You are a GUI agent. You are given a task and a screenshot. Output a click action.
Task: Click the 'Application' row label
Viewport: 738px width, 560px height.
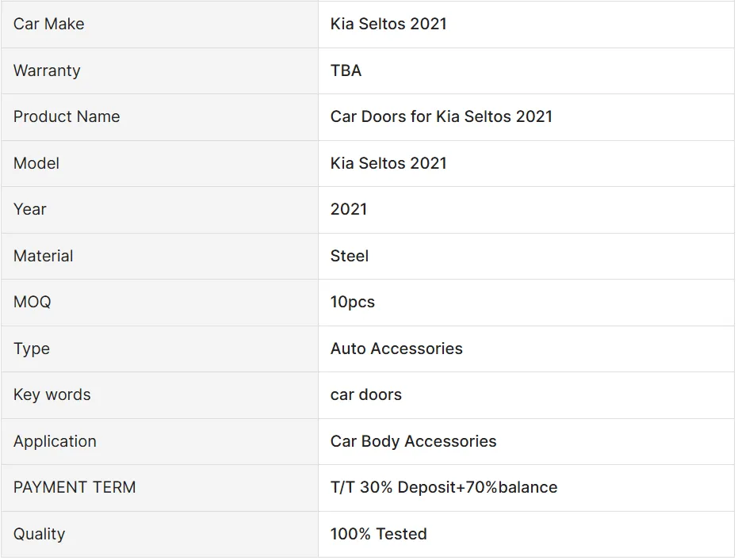(55, 441)
